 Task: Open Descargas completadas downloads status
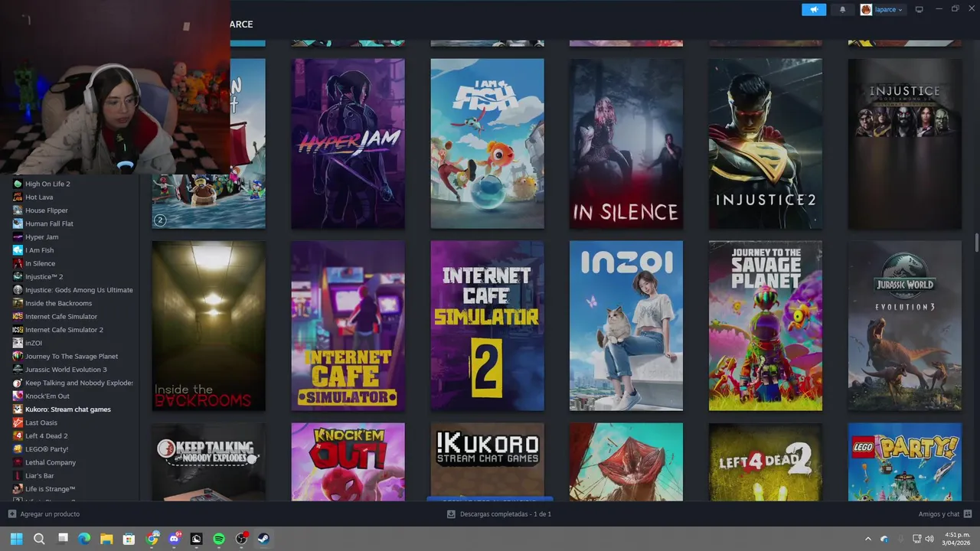coord(498,514)
